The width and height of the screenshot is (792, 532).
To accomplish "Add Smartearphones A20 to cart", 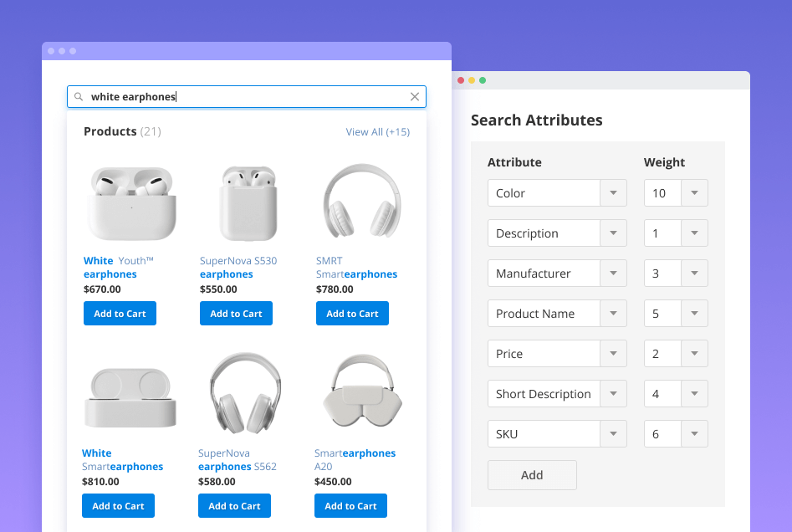I will (x=350, y=505).
